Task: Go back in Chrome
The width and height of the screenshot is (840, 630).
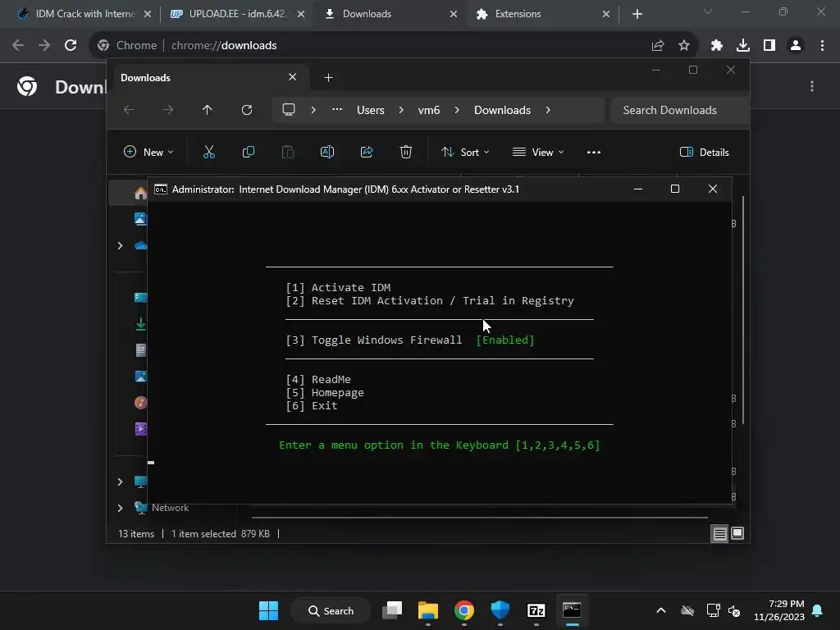Action: pyautogui.click(x=18, y=46)
